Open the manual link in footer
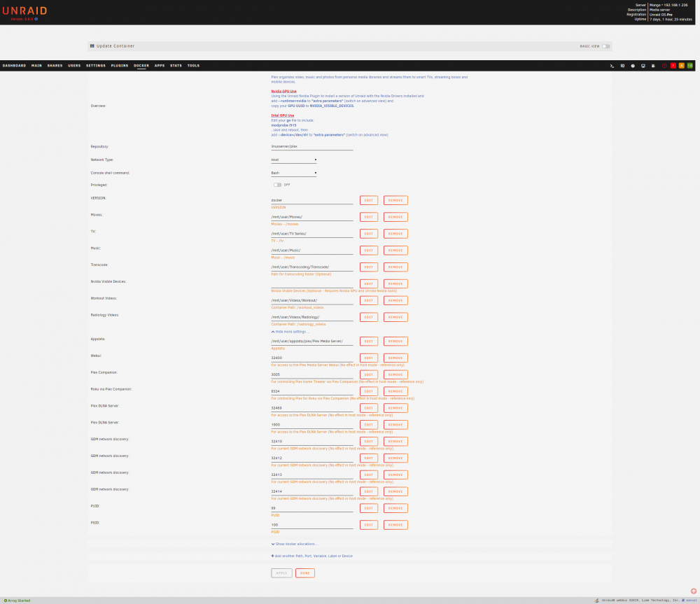Viewport: 700px width, 604px height. [691, 601]
